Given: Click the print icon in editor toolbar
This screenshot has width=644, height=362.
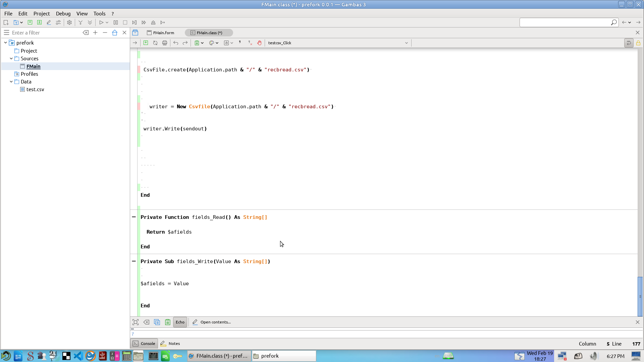Looking at the screenshot, I should click(164, 43).
